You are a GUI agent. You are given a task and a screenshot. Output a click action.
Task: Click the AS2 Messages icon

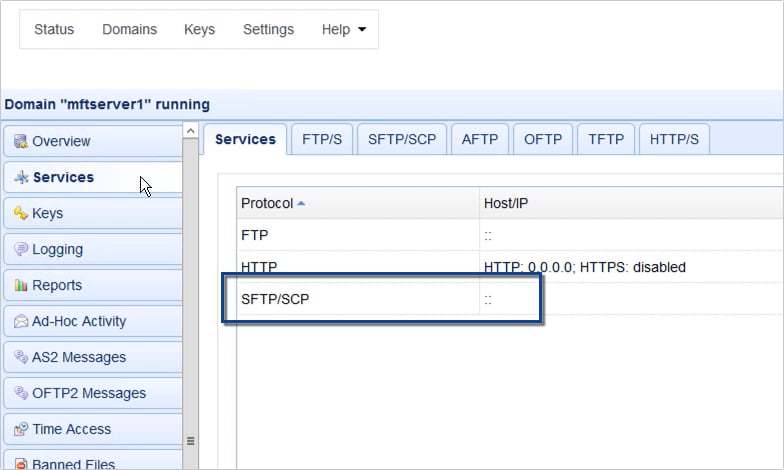pyautogui.click(x=20, y=358)
